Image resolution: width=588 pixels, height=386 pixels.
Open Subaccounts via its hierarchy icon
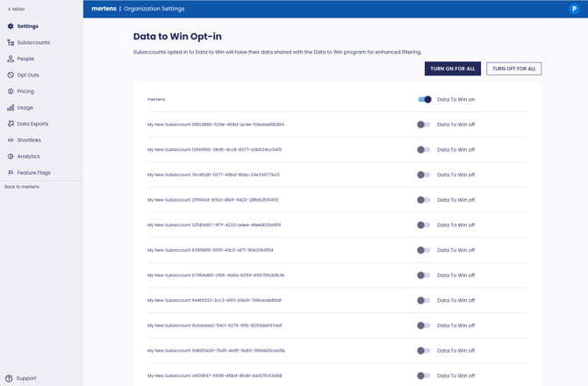(11, 42)
